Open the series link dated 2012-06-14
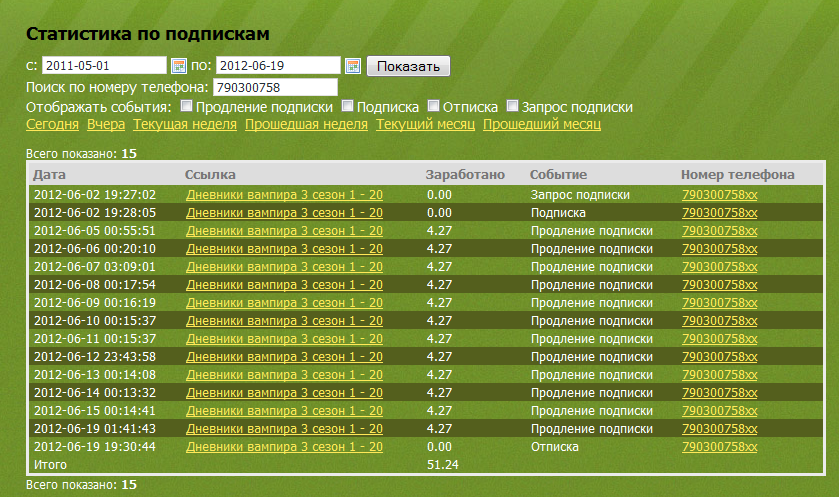The width and height of the screenshot is (839, 497). pos(284,393)
